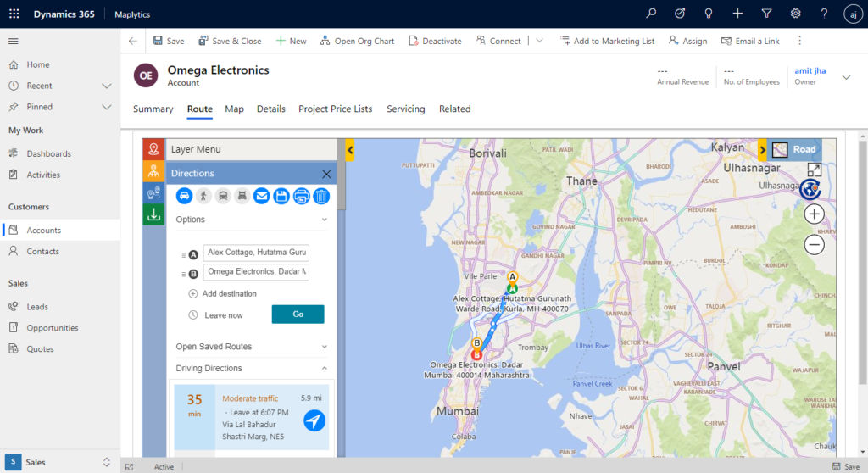The image size is (868, 473).
Task: Click the waypoint A address field
Action: coord(256,253)
